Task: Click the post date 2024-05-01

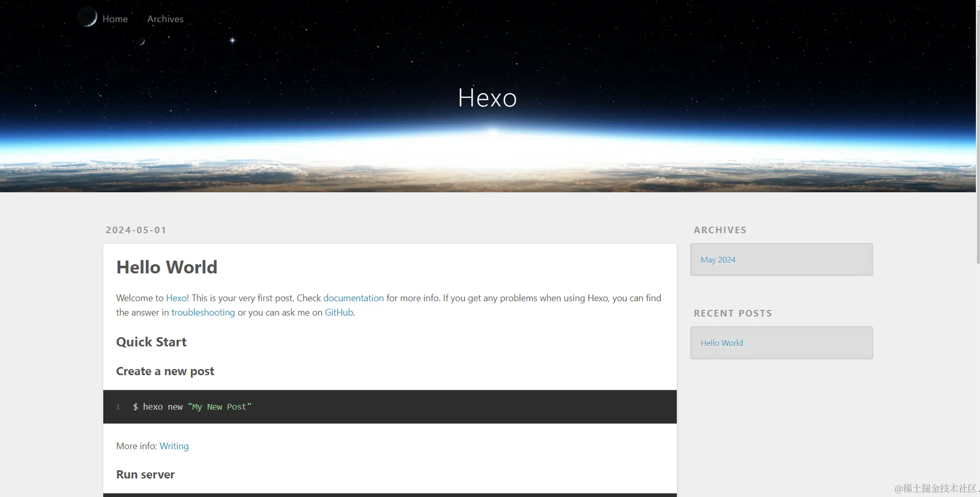Action: tap(136, 230)
